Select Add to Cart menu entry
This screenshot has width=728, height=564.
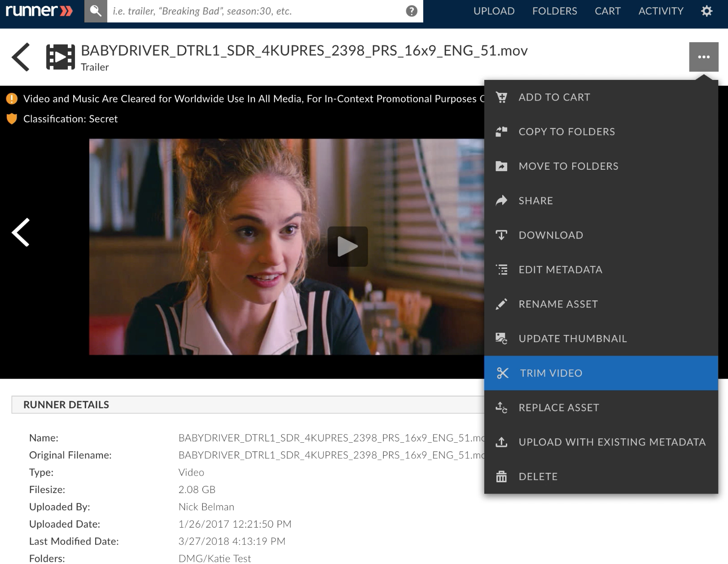pyautogui.click(x=601, y=97)
